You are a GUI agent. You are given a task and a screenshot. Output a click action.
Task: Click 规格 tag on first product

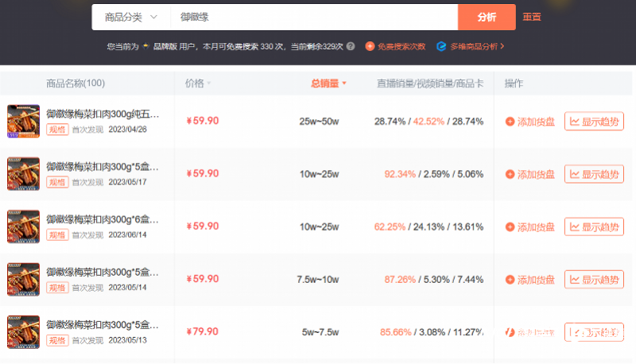(x=56, y=130)
